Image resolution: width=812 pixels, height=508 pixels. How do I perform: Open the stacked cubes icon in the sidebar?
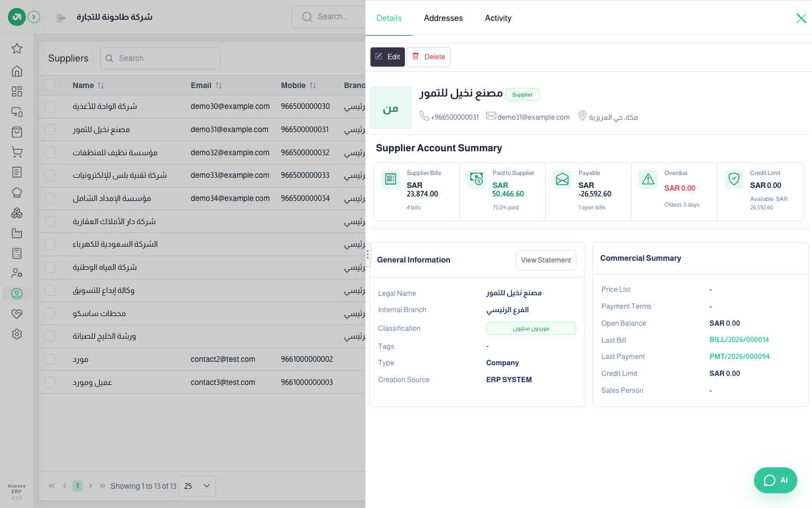click(x=17, y=213)
